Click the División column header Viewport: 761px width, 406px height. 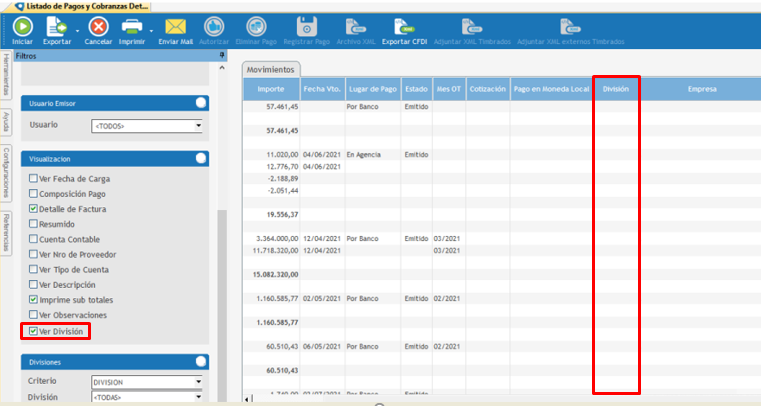tap(615, 89)
